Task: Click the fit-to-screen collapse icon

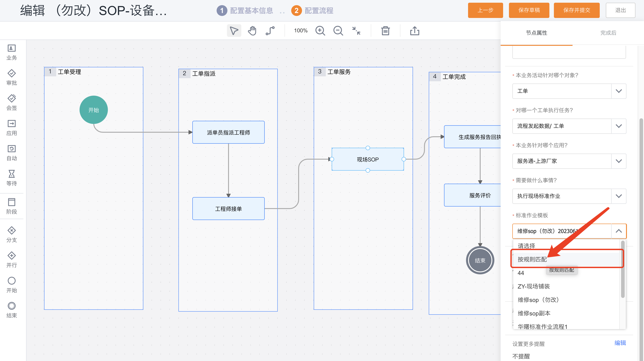Action: click(x=356, y=31)
